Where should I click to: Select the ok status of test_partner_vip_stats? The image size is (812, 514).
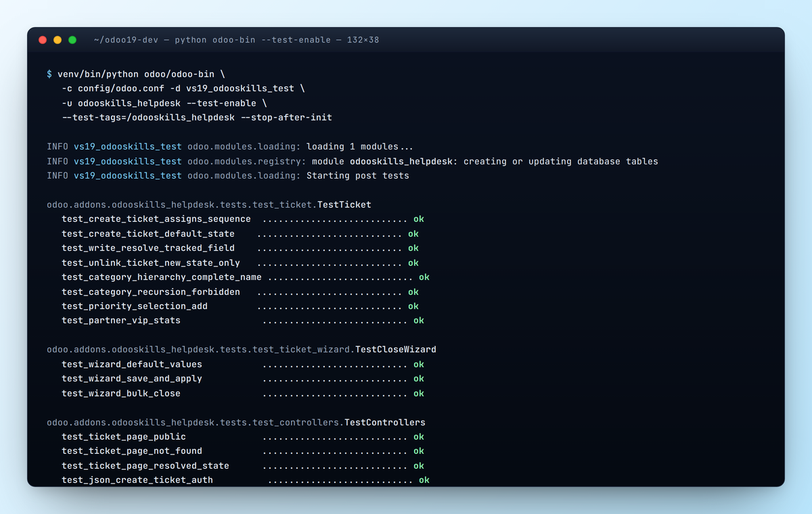tap(418, 320)
